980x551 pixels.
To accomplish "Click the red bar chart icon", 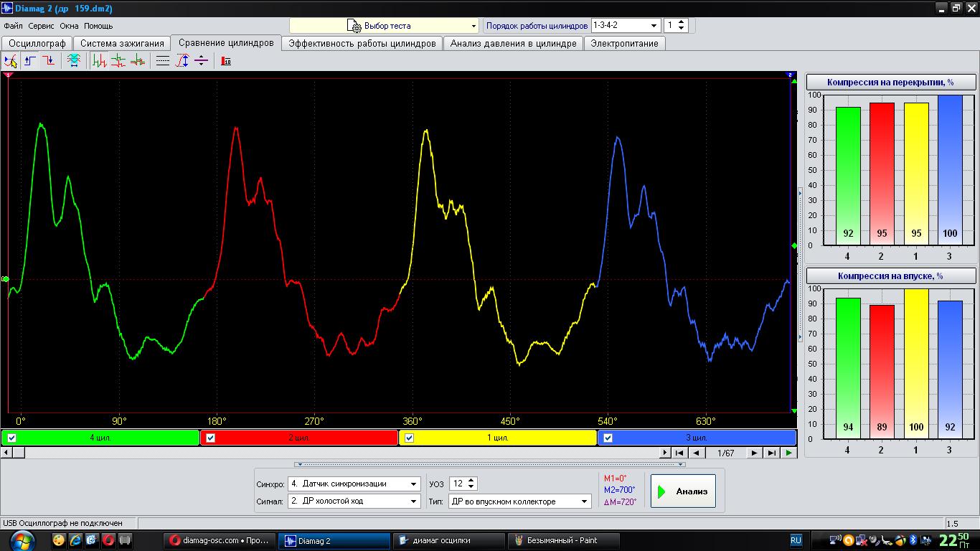I will pos(226,61).
